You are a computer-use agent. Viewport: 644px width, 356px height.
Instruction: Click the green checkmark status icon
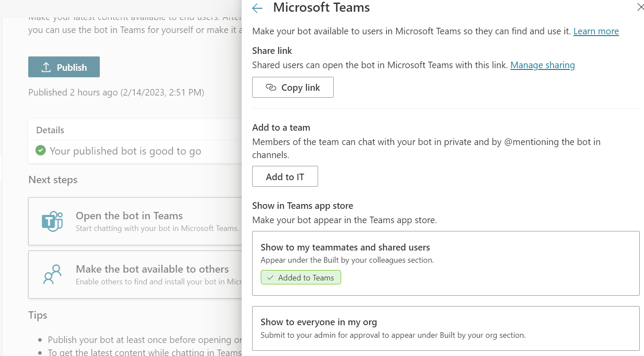pyautogui.click(x=40, y=151)
